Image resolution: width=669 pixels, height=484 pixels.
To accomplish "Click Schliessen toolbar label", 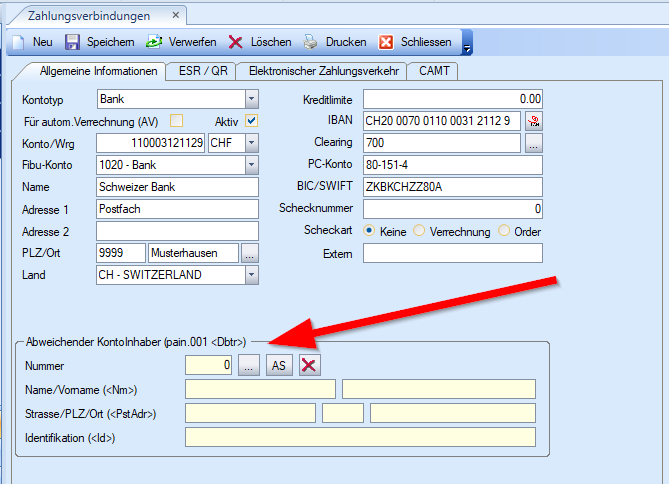I will 426,42.
